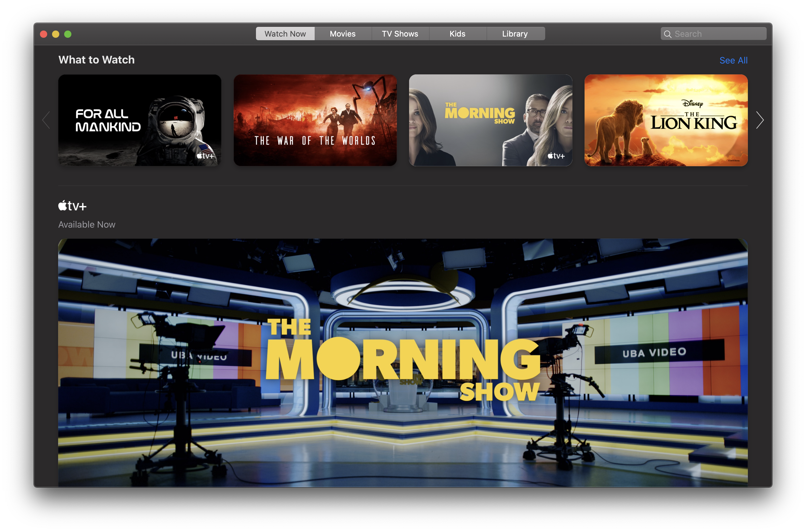Go to the TV Shows tab

click(400, 34)
